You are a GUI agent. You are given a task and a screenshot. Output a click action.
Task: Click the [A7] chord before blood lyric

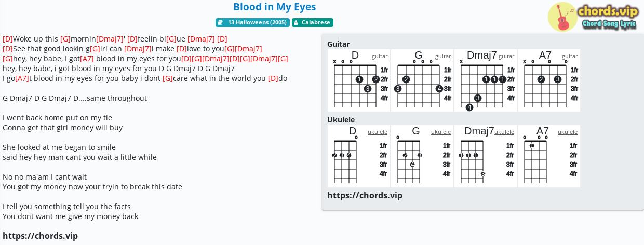87,59
